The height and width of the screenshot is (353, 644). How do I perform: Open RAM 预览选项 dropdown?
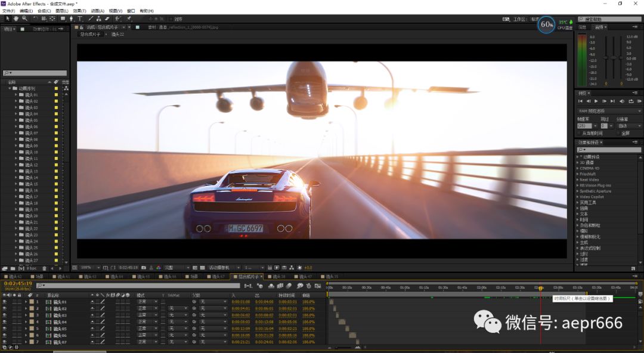tap(609, 111)
